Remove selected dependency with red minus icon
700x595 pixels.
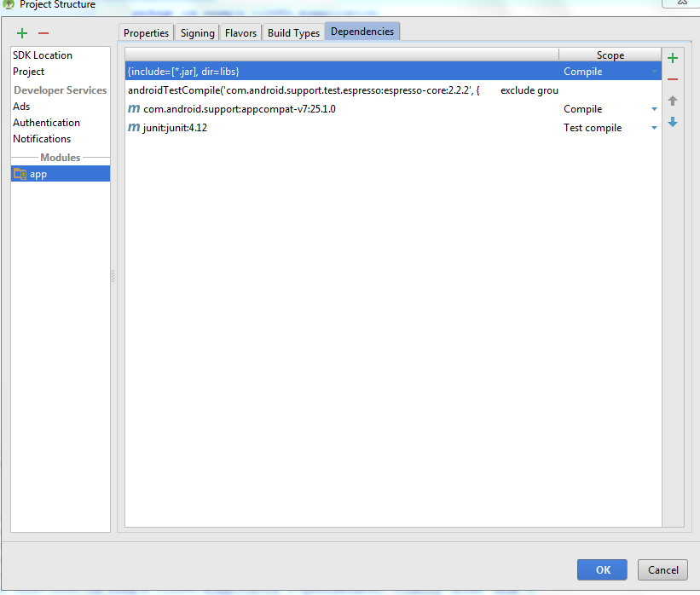[673, 79]
